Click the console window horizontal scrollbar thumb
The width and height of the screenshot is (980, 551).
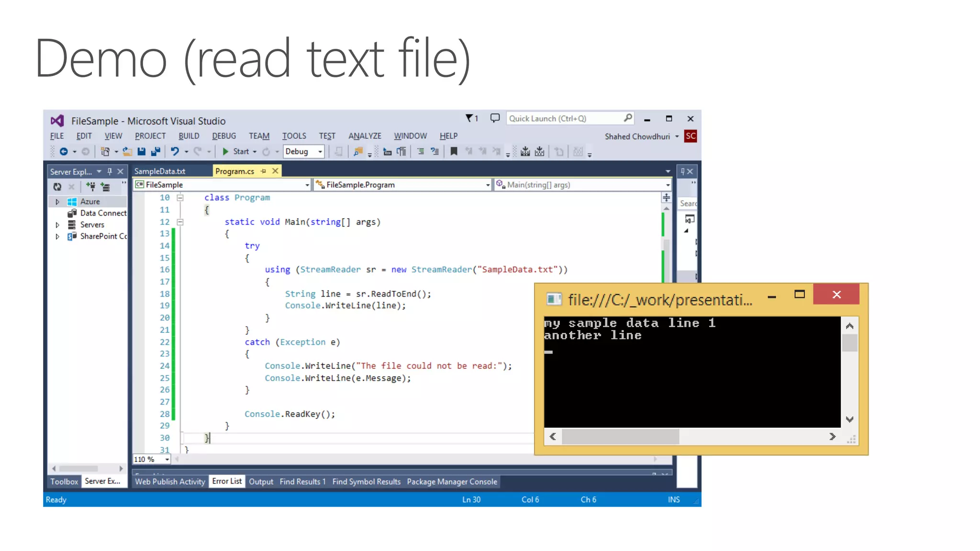(620, 437)
